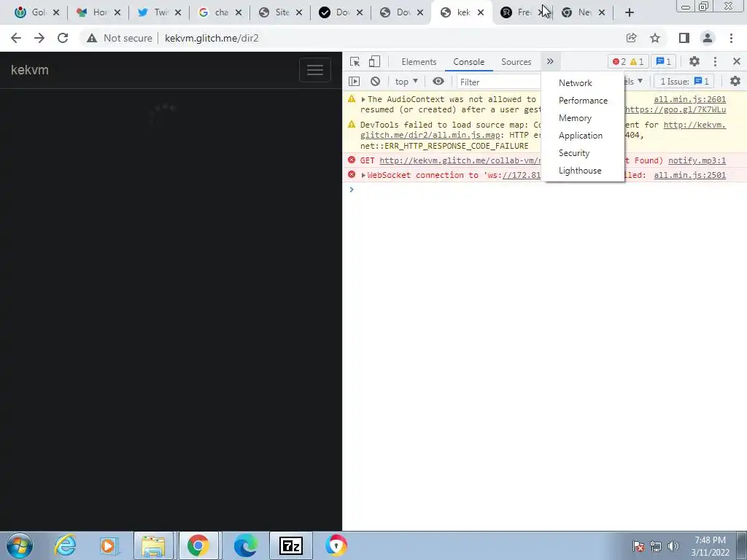
Task: Click the blue issues counter badge in the tab bar
Action: [x=664, y=61]
